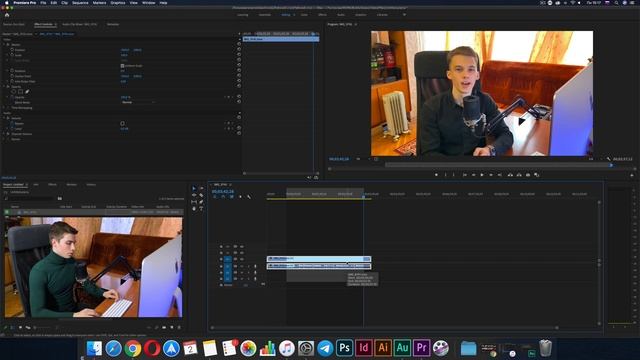This screenshot has width=640, height=360.
Task: Add a marker from the timeline header
Action: (240, 197)
